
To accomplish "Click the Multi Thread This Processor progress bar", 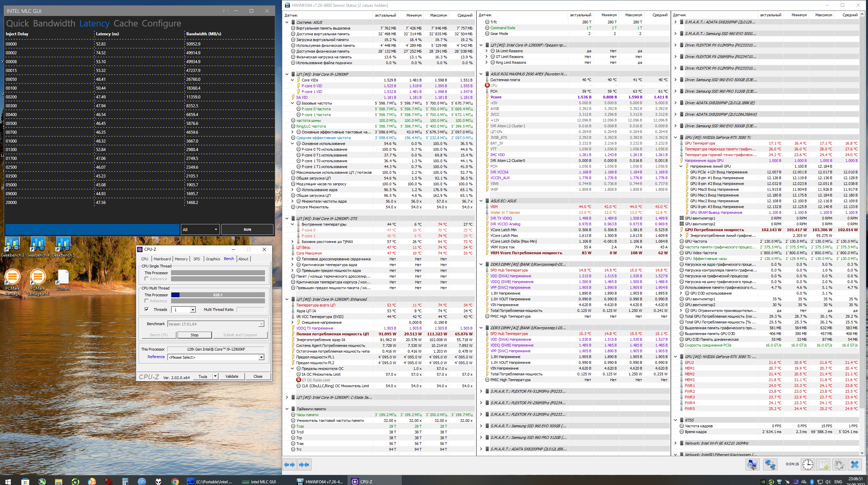I will click(218, 295).
